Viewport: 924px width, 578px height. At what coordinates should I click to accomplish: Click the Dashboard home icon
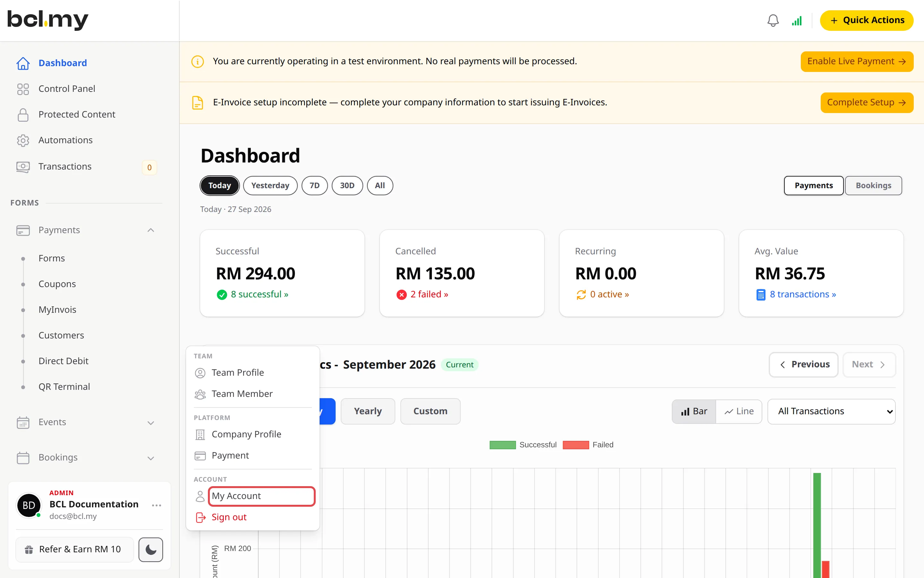pos(23,63)
